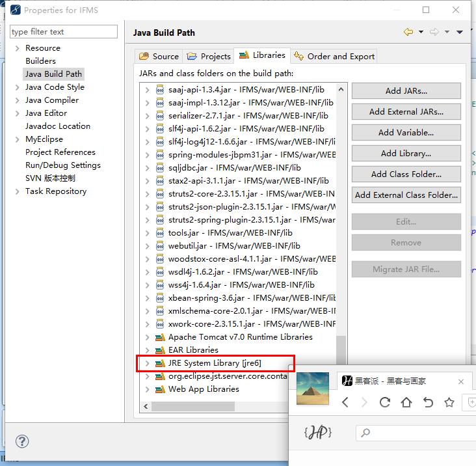Viewport: 476px width, 466px height.
Task: Click the browser refresh icon
Action: (x=385, y=402)
